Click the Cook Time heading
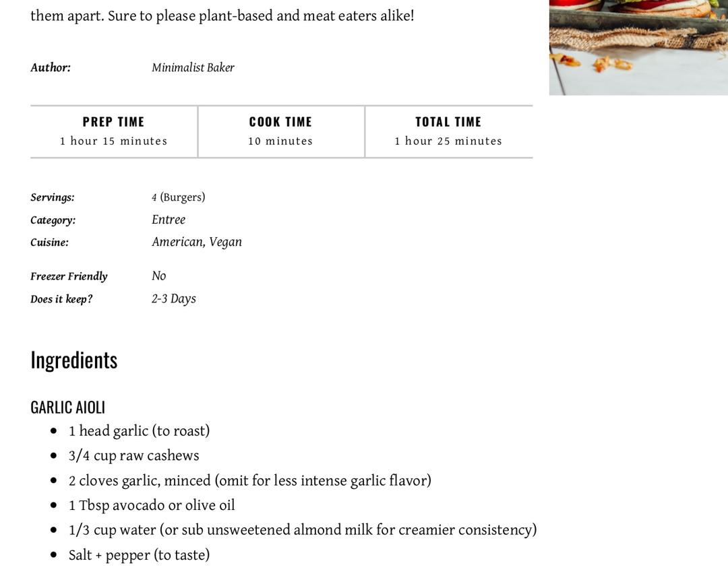Image resolution: width=728 pixels, height=582 pixels. click(x=280, y=122)
